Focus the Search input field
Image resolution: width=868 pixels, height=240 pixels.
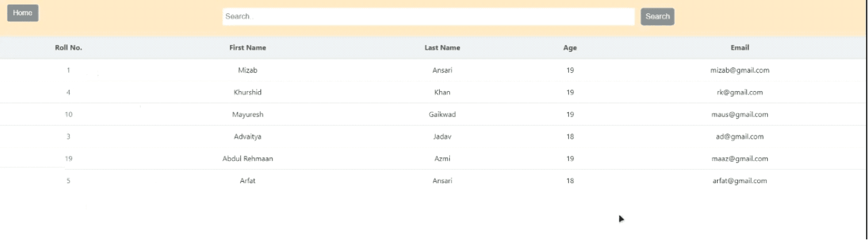click(428, 16)
